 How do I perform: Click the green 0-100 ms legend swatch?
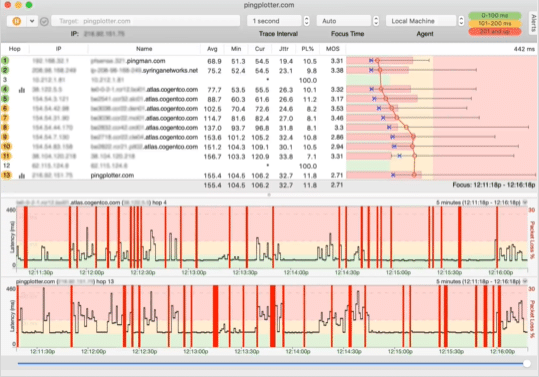(495, 15)
